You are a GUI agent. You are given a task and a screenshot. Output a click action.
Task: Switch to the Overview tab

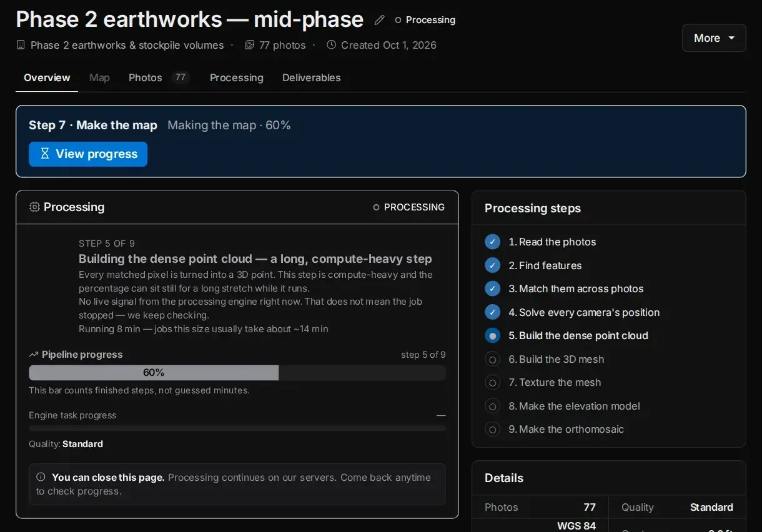[47, 77]
